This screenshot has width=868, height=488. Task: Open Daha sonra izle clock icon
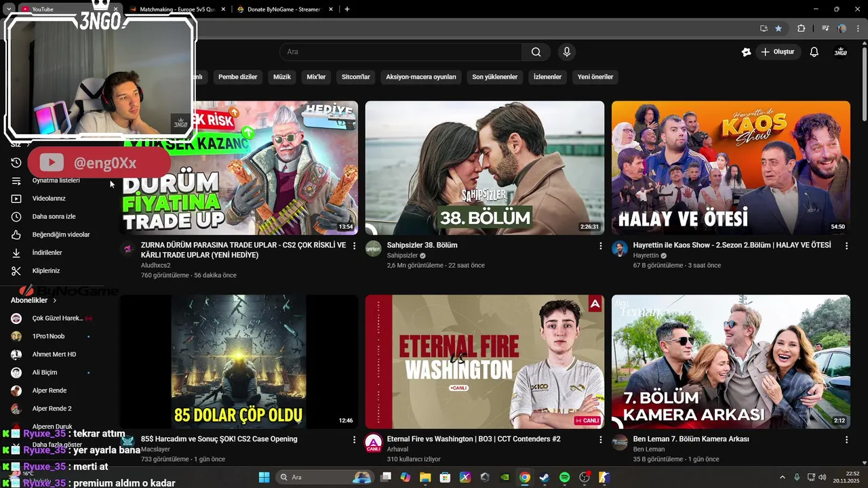pos(16,217)
